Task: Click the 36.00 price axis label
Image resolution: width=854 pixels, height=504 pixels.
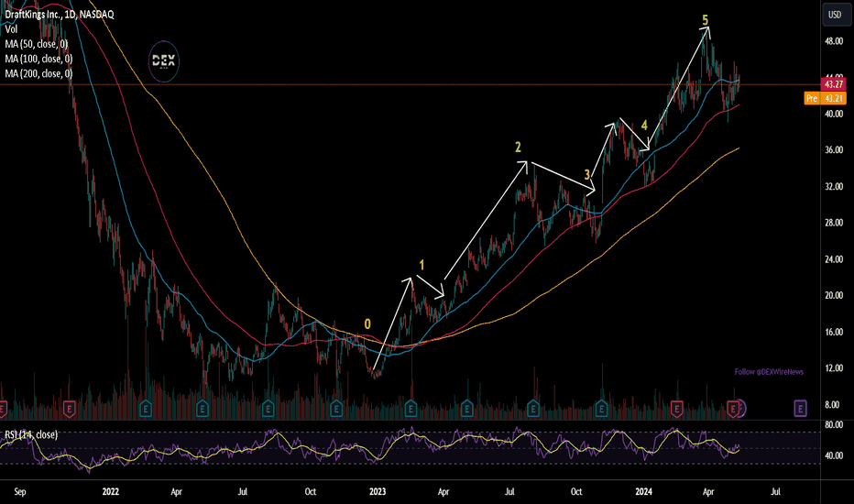Action: (834, 150)
